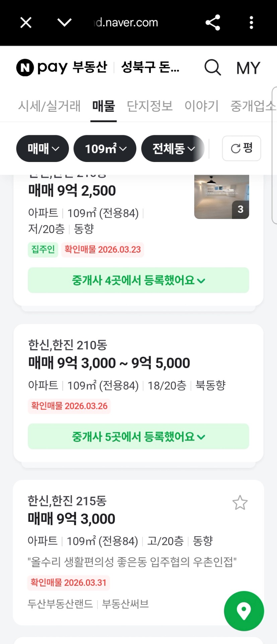The width and height of the screenshot is (277, 644).
Task: Close the browser tab with X icon
Action: (26, 23)
